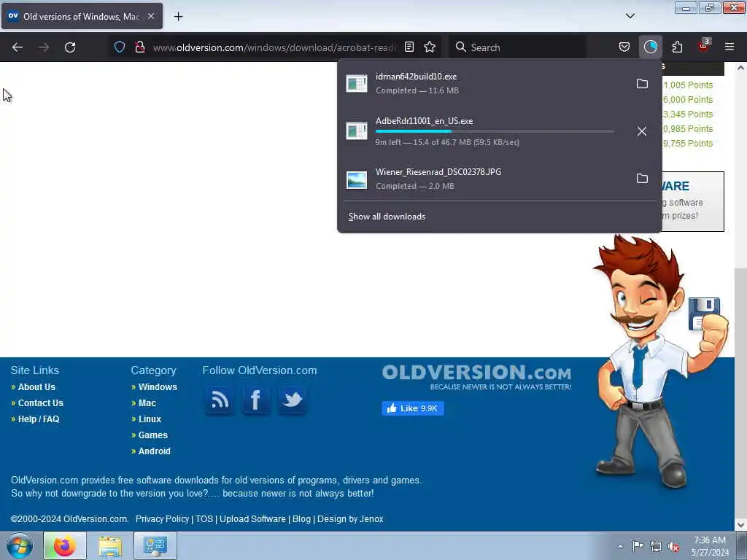This screenshot has height=560, width=747.
Task: Open network tray icon
Action: (x=656, y=547)
